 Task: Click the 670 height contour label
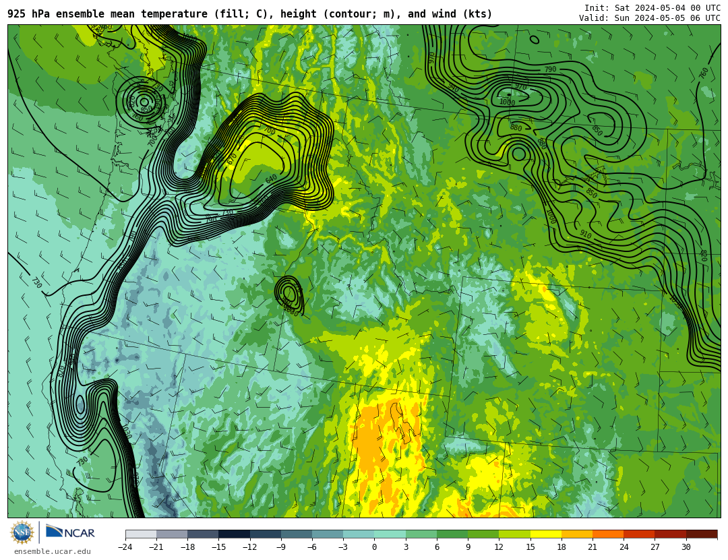coord(231,159)
